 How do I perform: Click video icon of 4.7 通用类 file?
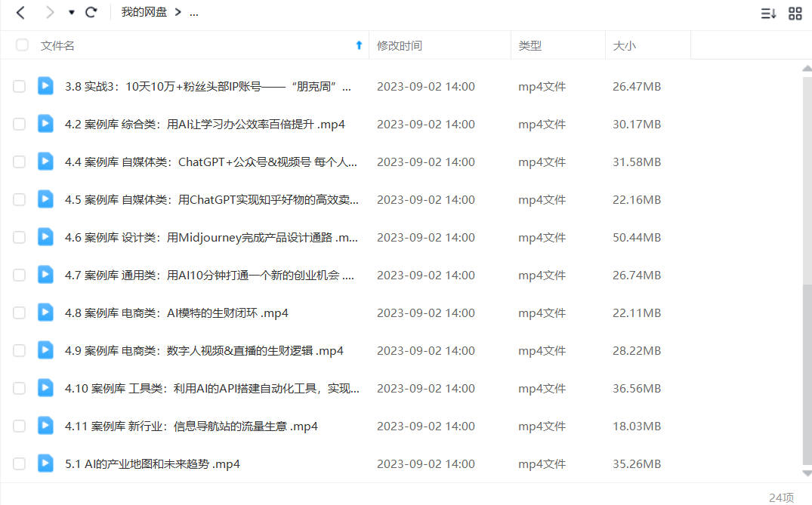[x=45, y=275]
